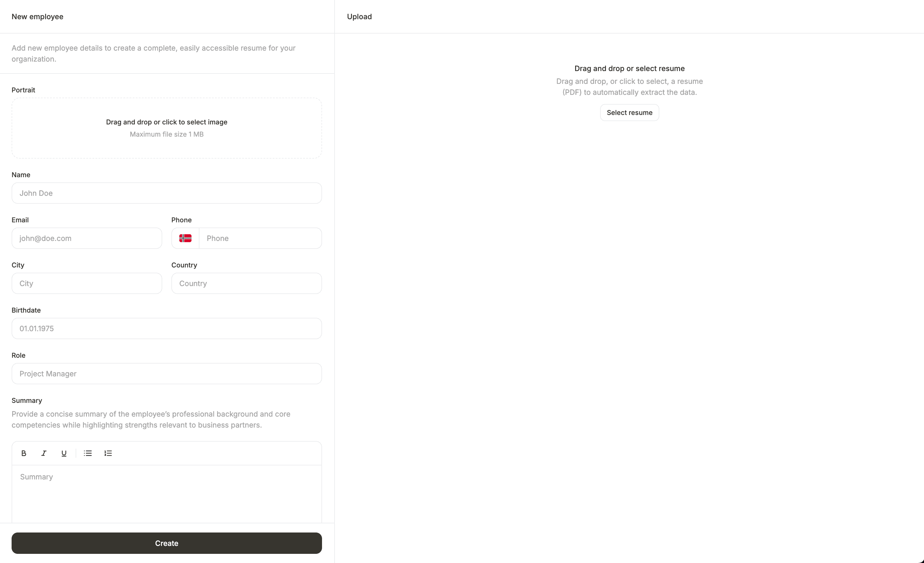Viewport: 924px width, 563px height.
Task: Insert a bulleted list in Summary
Action: pyautogui.click(x=88, y=453)
